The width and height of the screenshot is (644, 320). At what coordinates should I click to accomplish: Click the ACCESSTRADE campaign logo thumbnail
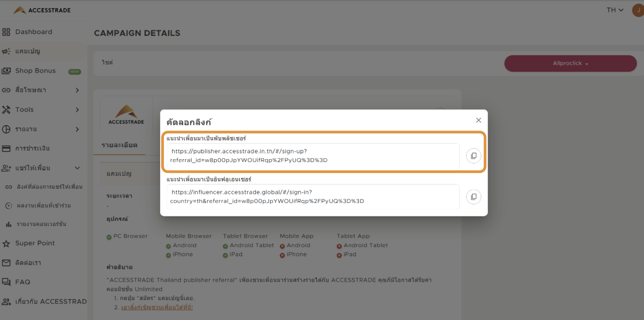pyautogui.click(x=126, y=115)
